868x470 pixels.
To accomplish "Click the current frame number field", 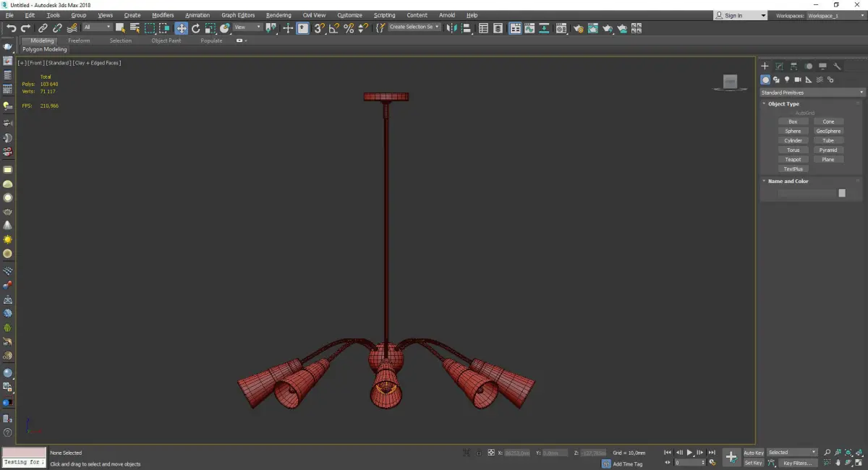I will (x=689, y=463).
